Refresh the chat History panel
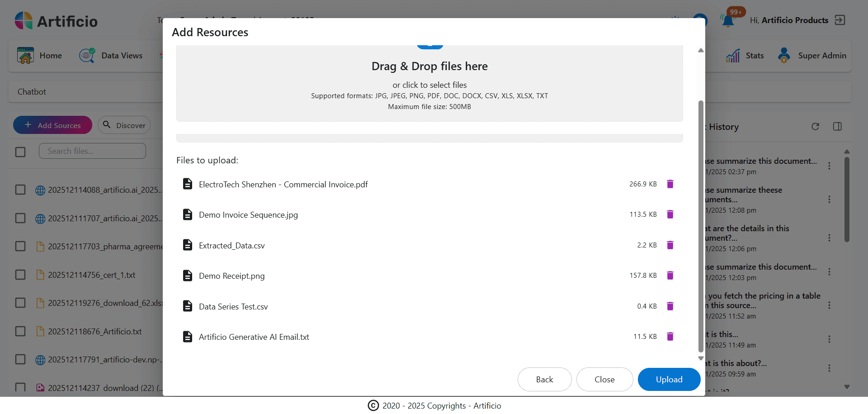The image size is (868, 414). click(x=816, y=127)
